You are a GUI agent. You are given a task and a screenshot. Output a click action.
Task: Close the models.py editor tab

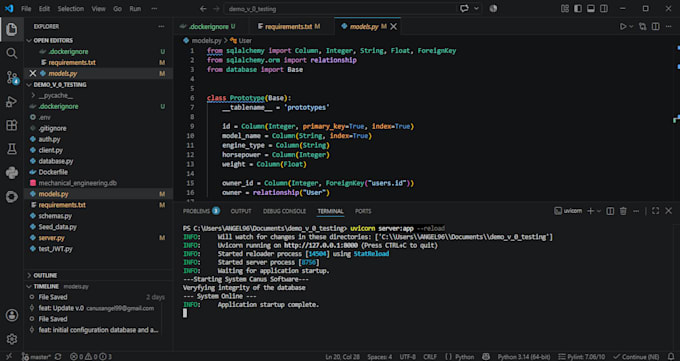pos(393,26)
